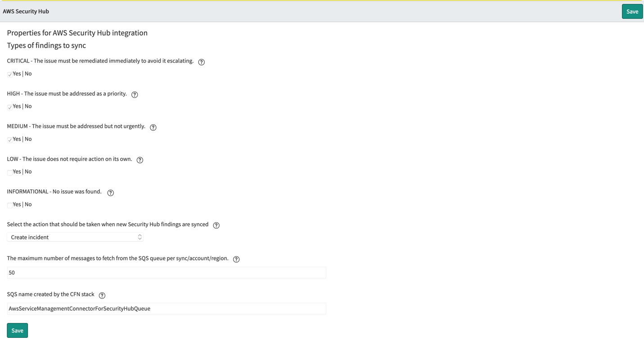Open the INFORMATIONAL findings help icon
The image size is (644, 345).
(x=111, y=193)
